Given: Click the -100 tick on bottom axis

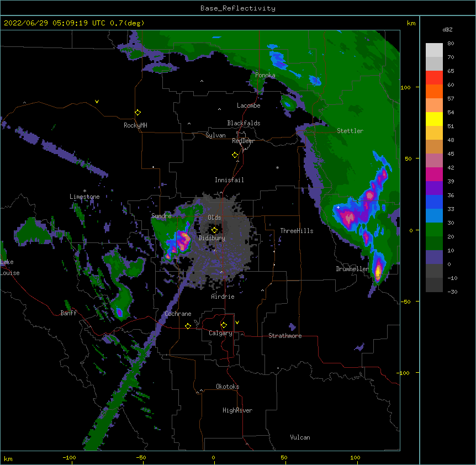Looking at the screenshot, I should pos(69,457).
